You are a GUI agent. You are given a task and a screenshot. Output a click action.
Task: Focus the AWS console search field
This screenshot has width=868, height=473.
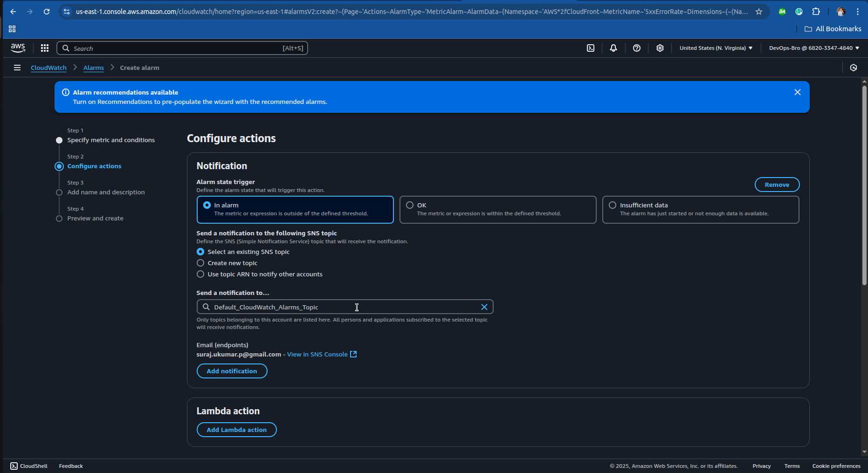click(182, 48)
